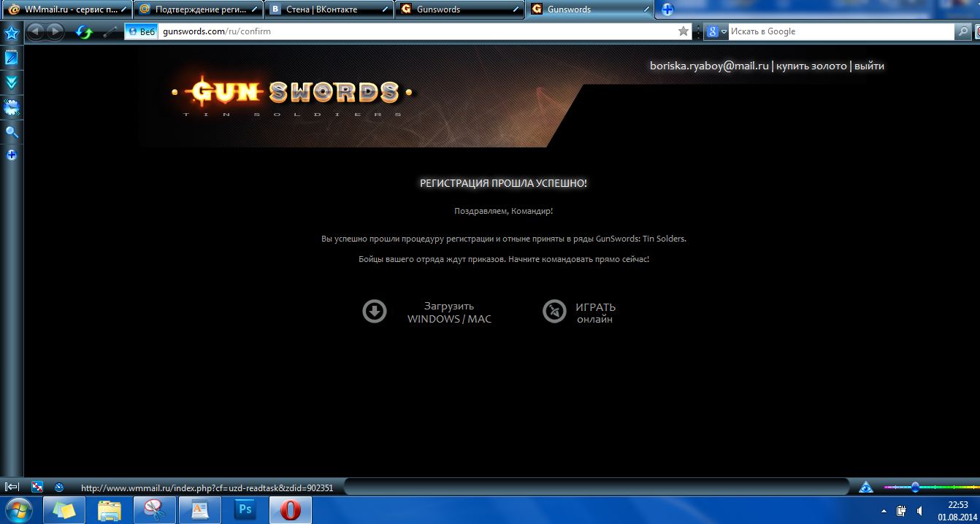Click the eye-triangle icon in status bar
This screenshot has width=980, height=524.
(866, 487)
